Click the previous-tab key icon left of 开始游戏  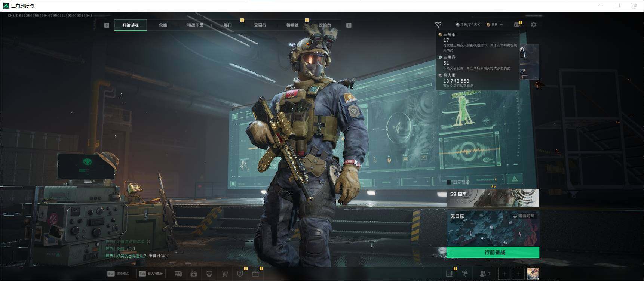[x=107, y=25]
